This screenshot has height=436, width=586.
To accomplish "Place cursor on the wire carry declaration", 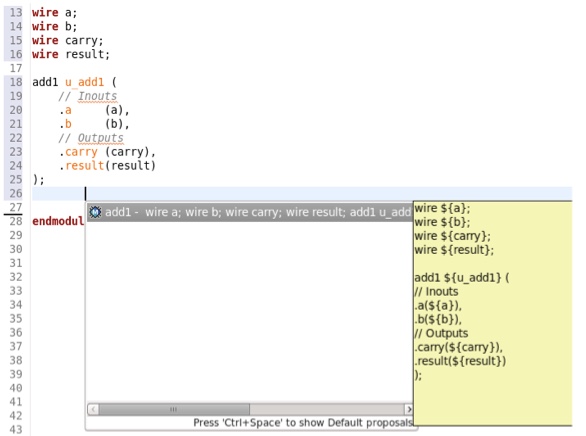I will coord(68,40).
